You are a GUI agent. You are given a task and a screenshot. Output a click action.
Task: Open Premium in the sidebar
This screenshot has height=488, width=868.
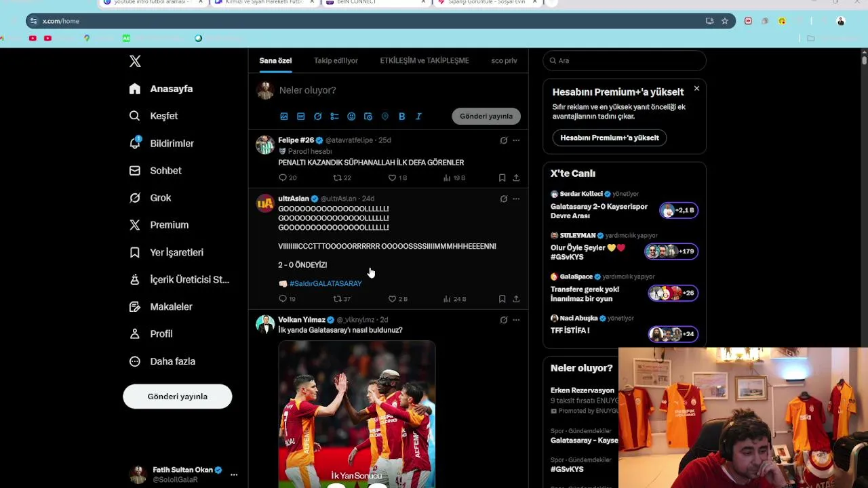[x=159, y=225]
